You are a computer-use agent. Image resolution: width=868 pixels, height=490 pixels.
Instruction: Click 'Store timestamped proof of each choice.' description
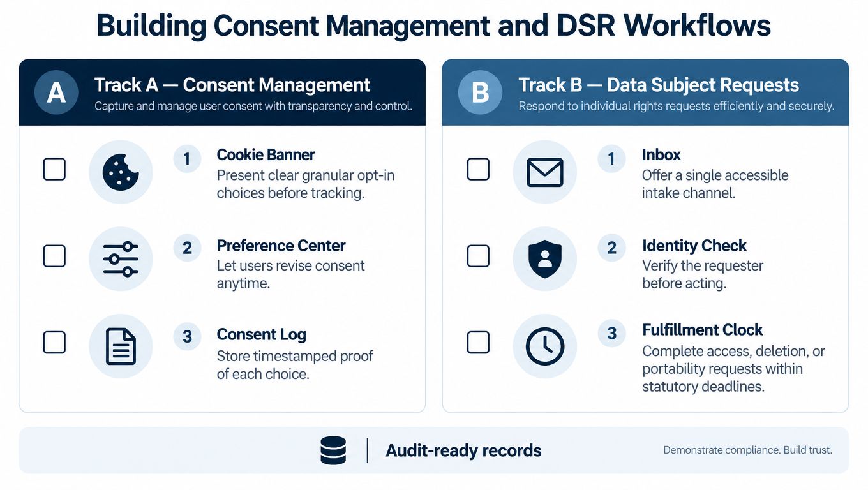[x=295, y=365]
